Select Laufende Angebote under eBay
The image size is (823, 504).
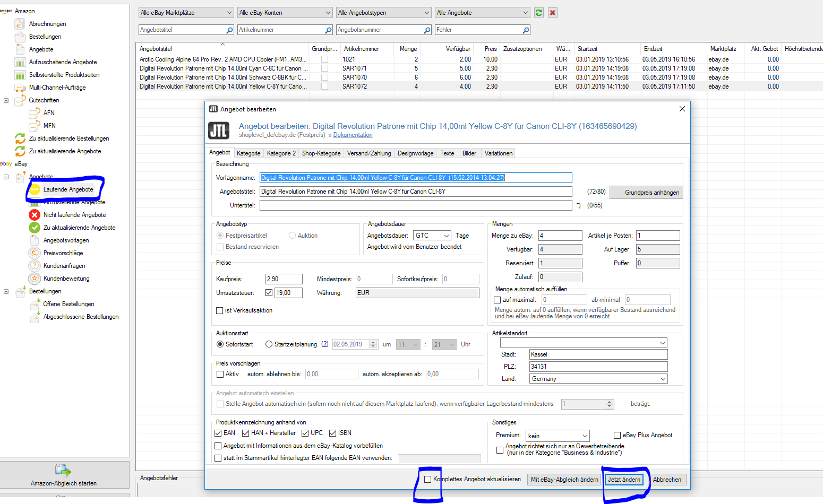[x=68, y=189]
